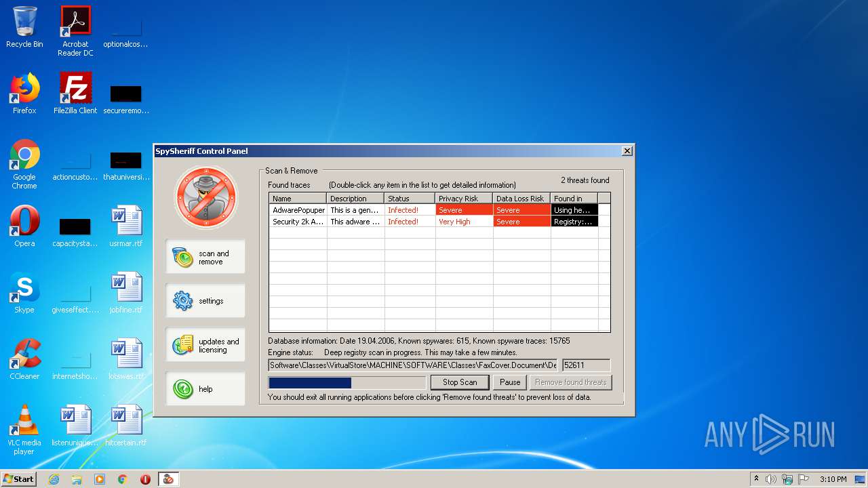Select the lotswas.rtf document icon

coord(126,360)
